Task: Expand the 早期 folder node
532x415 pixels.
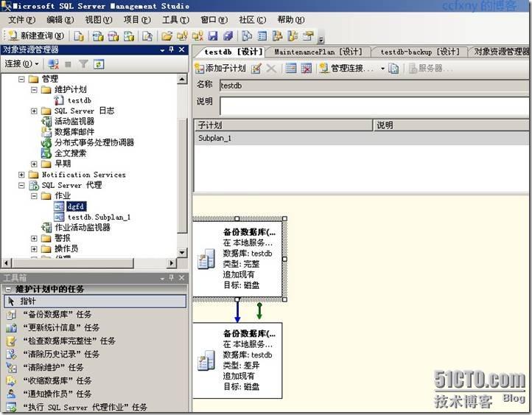Action: (34, 164)
